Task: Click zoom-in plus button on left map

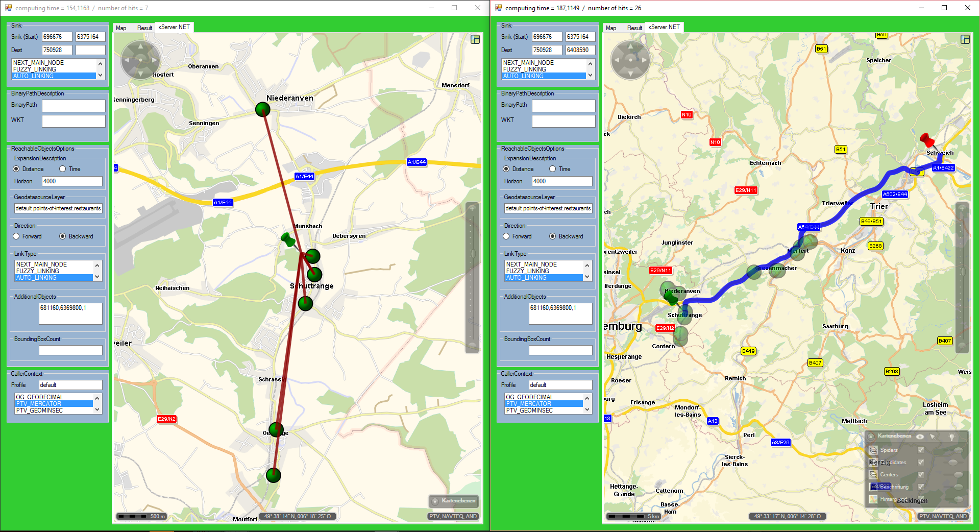Action: pos(472,208)
